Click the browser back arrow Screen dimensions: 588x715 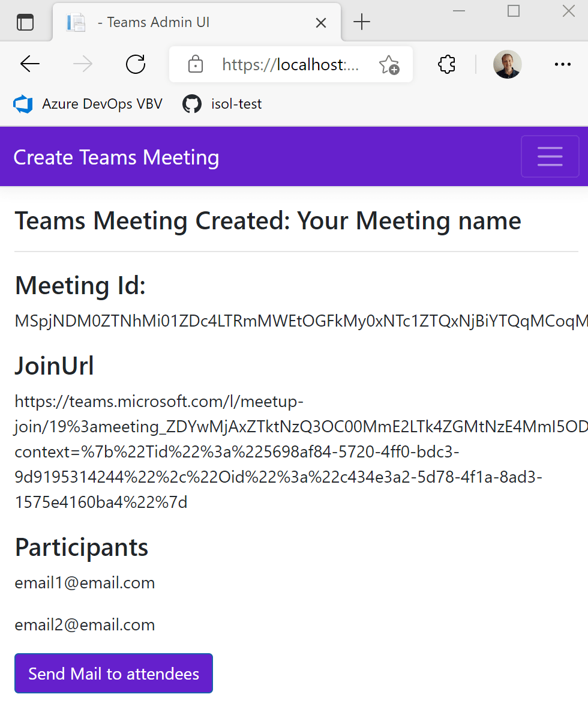pyautogui.click(x=29, y=64)
